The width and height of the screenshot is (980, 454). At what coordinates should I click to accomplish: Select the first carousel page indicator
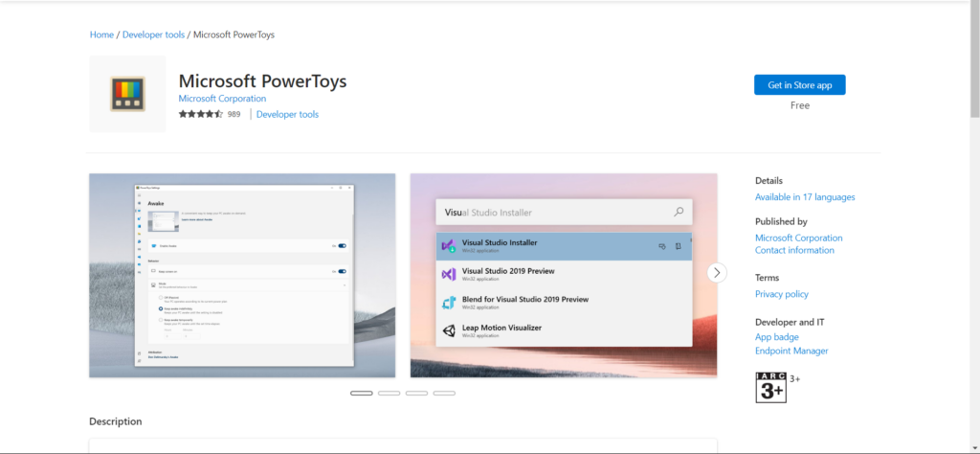point(362,393)
